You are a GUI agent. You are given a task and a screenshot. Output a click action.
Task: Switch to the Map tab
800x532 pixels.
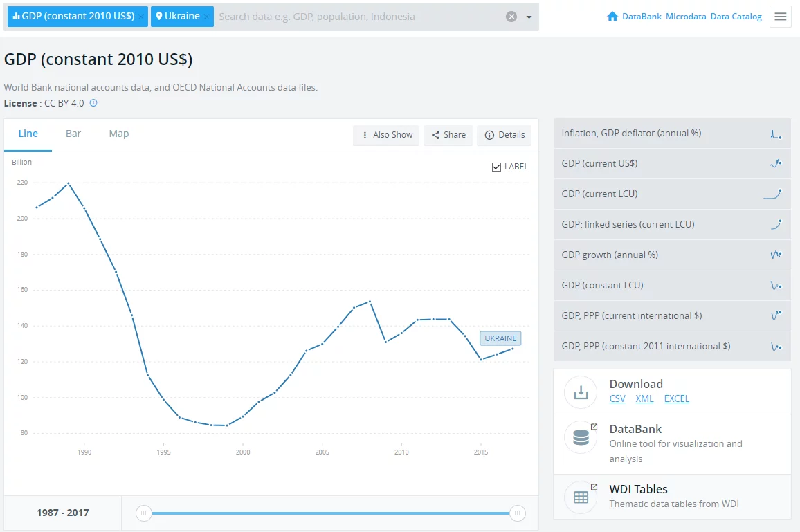point(119,134)
